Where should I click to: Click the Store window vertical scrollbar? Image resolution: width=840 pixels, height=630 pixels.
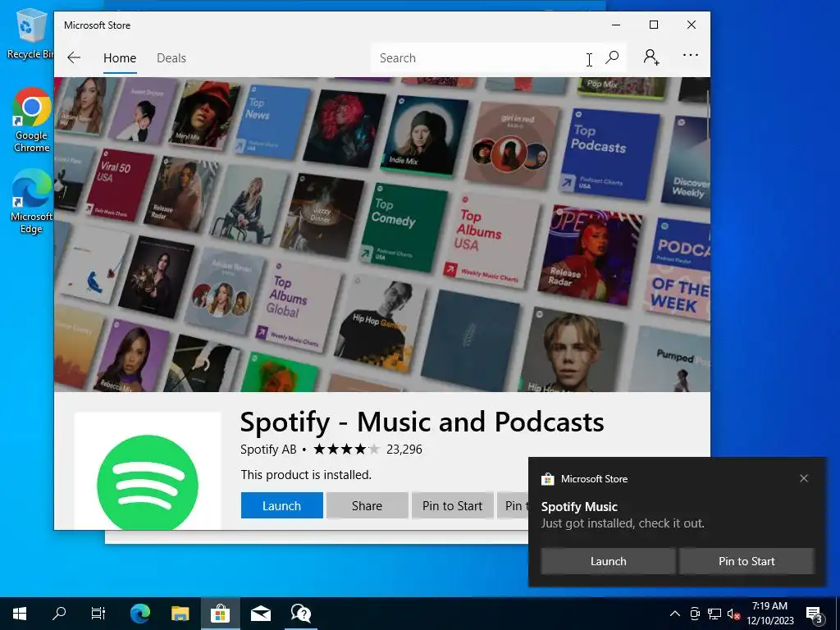(708, 114)
